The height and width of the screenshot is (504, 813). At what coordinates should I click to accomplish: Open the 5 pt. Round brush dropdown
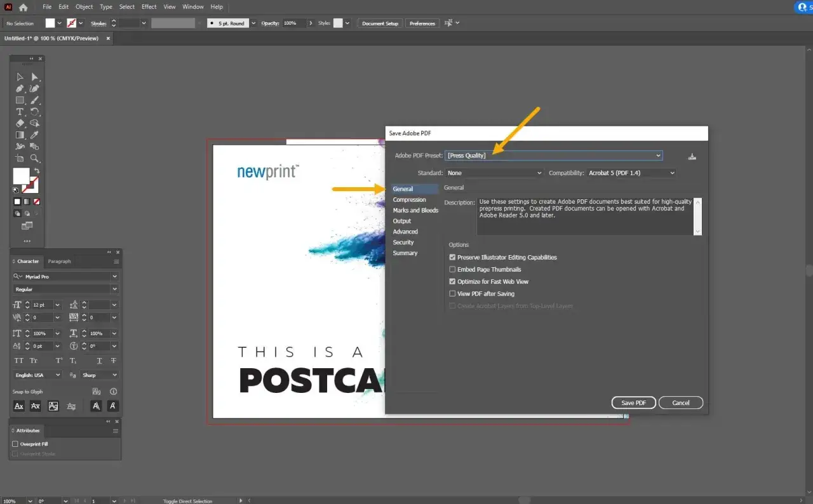pos(253,23)
